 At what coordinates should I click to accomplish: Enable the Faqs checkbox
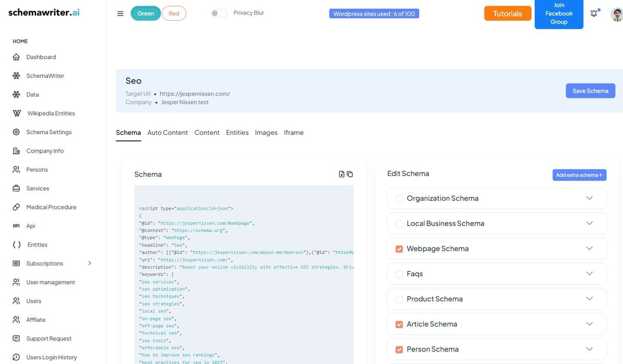399,274
